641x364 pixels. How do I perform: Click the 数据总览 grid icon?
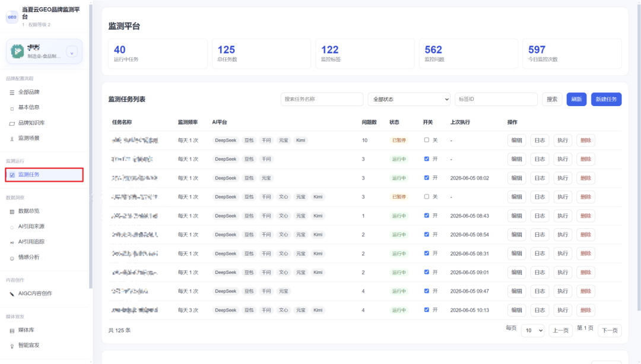click(12, 211)
